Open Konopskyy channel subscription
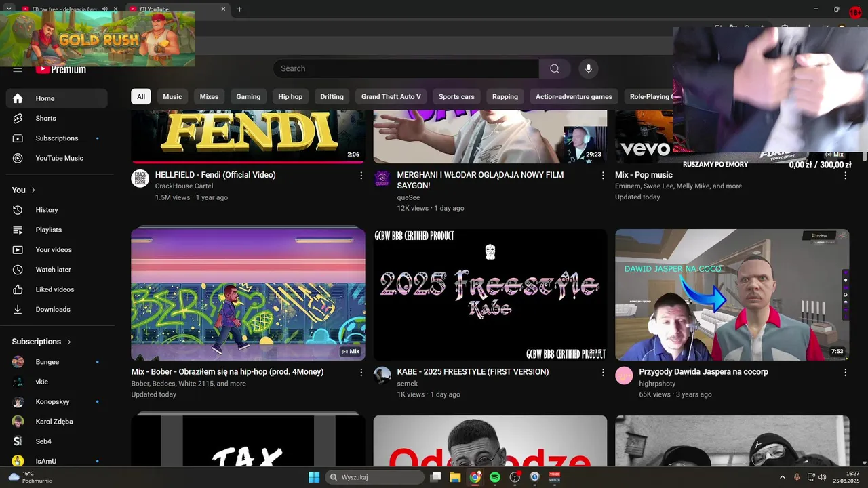The image size is (868, 488). pos(57,401)
